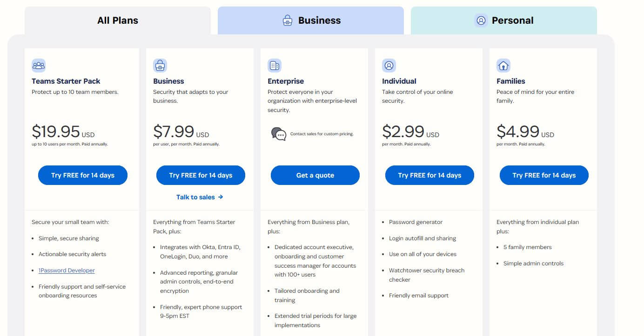
Task: Follow the 1Password Developer link
Action: (x=67, y=270)
